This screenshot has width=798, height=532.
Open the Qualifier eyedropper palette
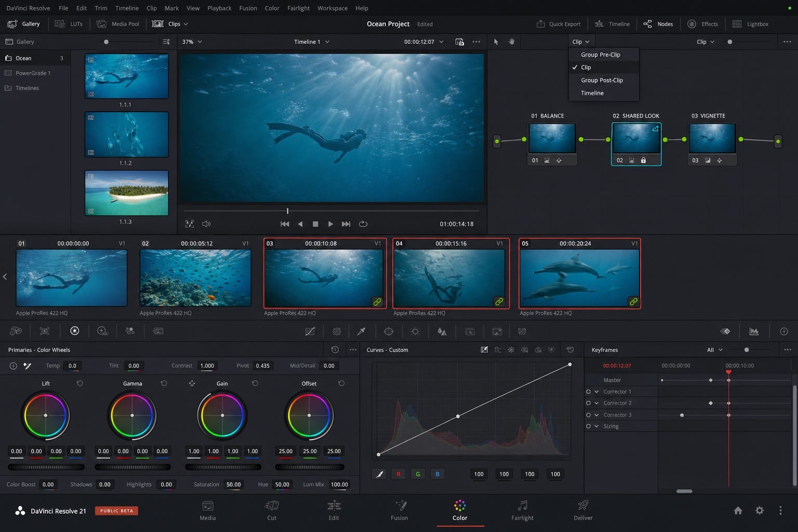coord(362,331)
